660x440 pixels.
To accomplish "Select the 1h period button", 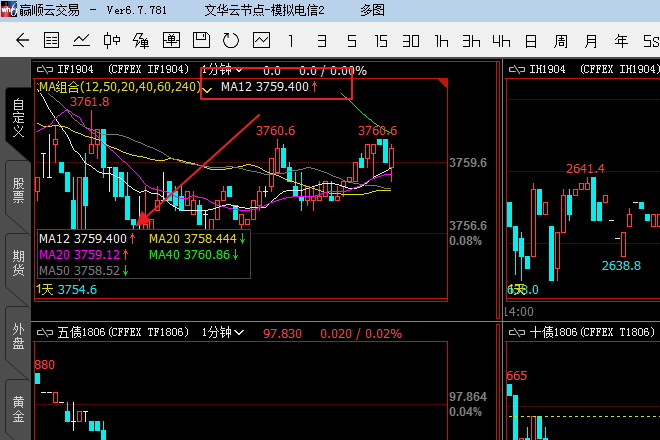I will (441, 41).
